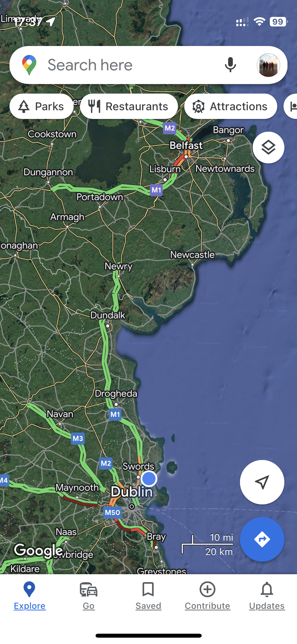297x644 pixels.
Task: Open the map layers button
Action: click(x=268, y=147)
